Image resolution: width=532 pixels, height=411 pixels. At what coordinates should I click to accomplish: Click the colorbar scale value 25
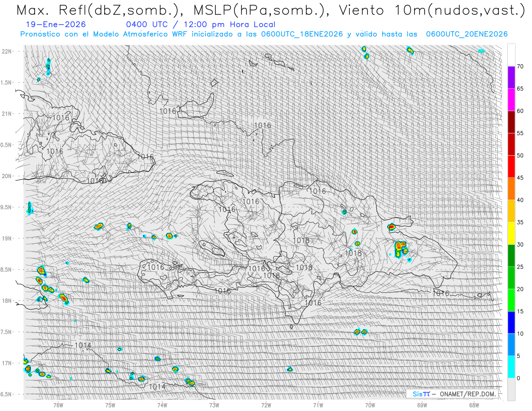click(x=520, y=267)
